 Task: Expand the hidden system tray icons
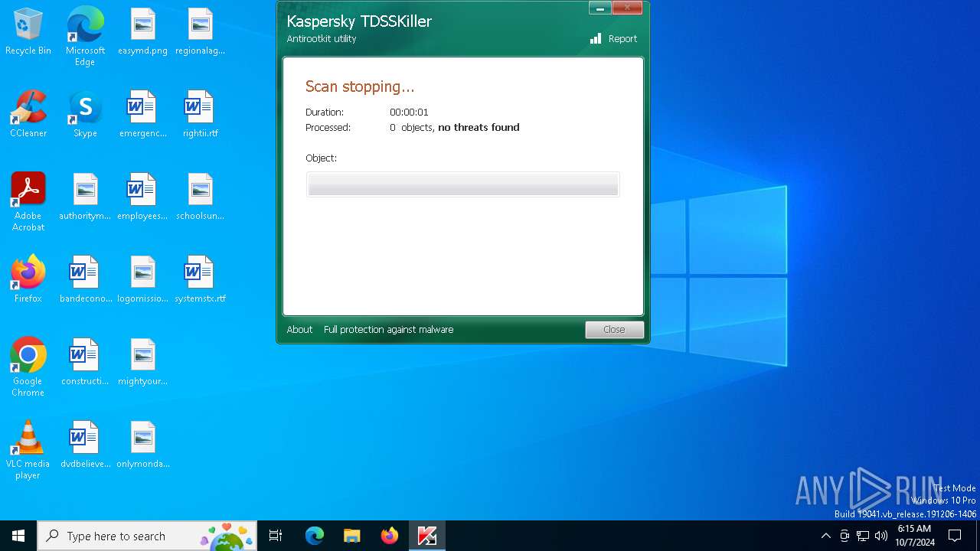825,536
